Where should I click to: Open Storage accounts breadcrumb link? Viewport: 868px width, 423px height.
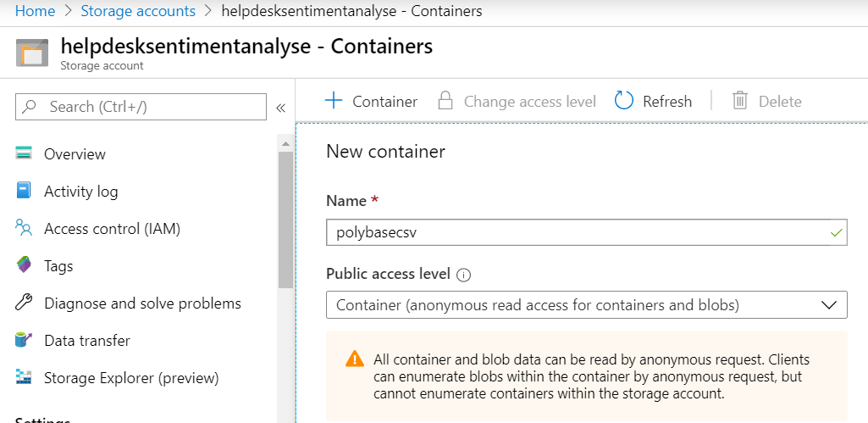(138, 11)
